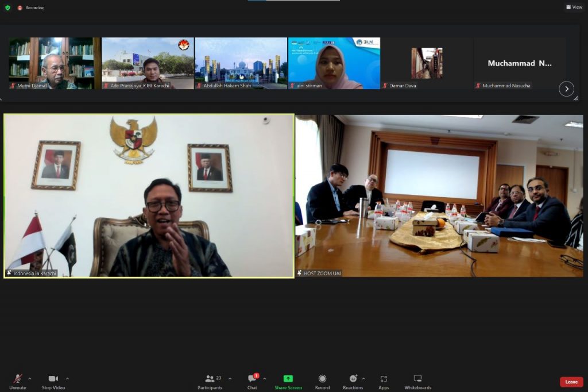
Task: Toggle meeting recording with Record
Action: (322, 379)
